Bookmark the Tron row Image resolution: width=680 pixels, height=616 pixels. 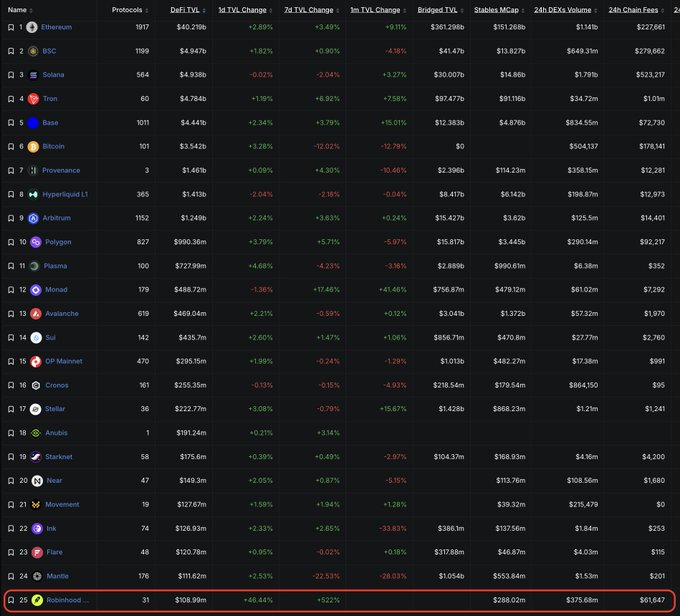pyautogui.click(x=11, y=99)
